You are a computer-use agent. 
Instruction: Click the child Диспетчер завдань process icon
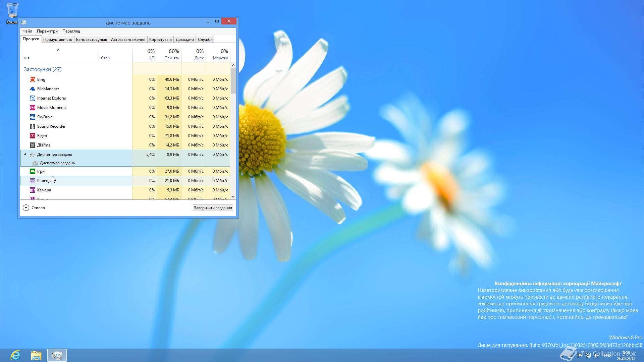coord(35,163)
